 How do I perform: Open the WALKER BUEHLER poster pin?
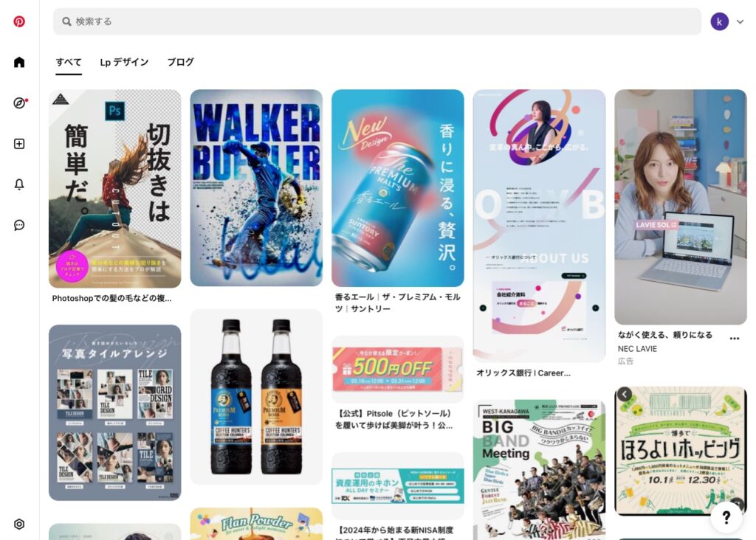point(256,188)
